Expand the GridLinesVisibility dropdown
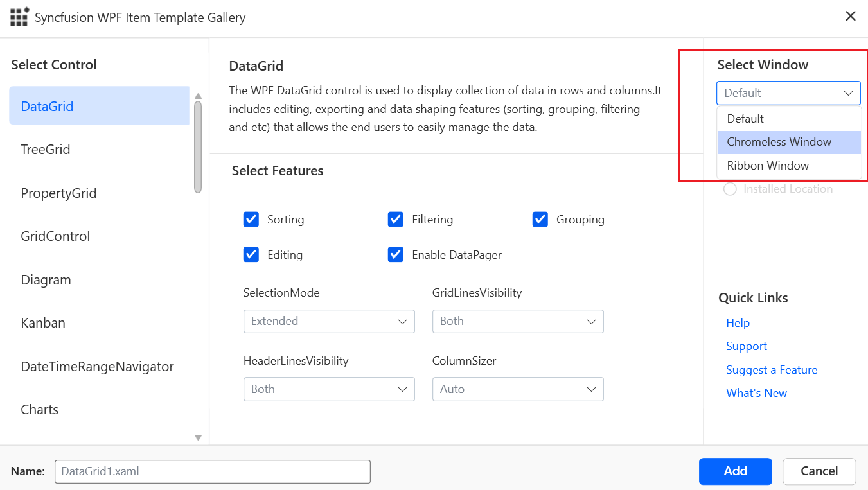The image size is (868, 490). [x=518, y=321]
